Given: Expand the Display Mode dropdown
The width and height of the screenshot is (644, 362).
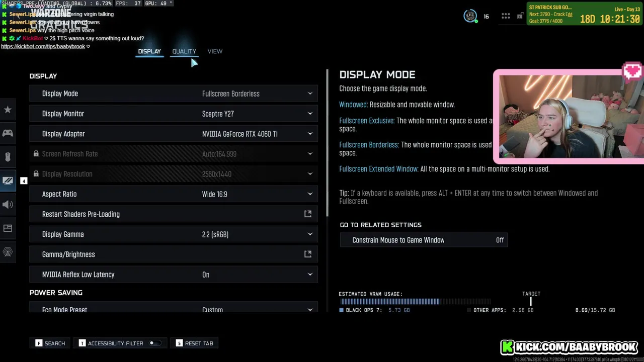Looking at the screenshot, I should click(x=310, y=94).
